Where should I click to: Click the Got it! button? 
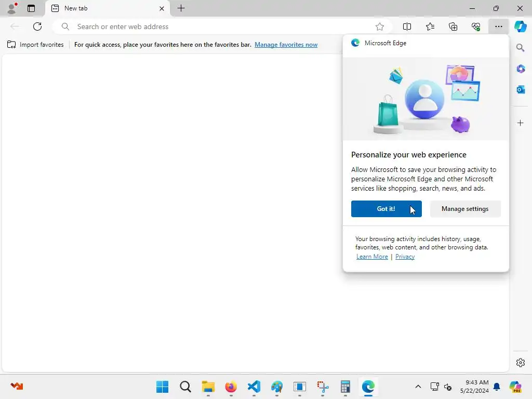tap(387, 209)
